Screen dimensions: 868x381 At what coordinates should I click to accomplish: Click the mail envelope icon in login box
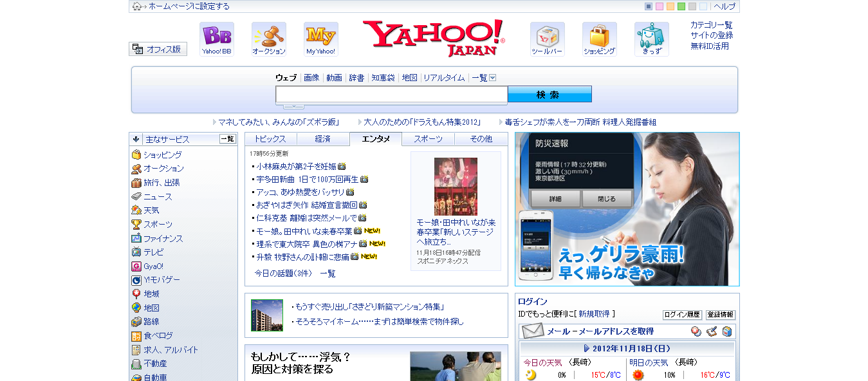click(533, 331)
